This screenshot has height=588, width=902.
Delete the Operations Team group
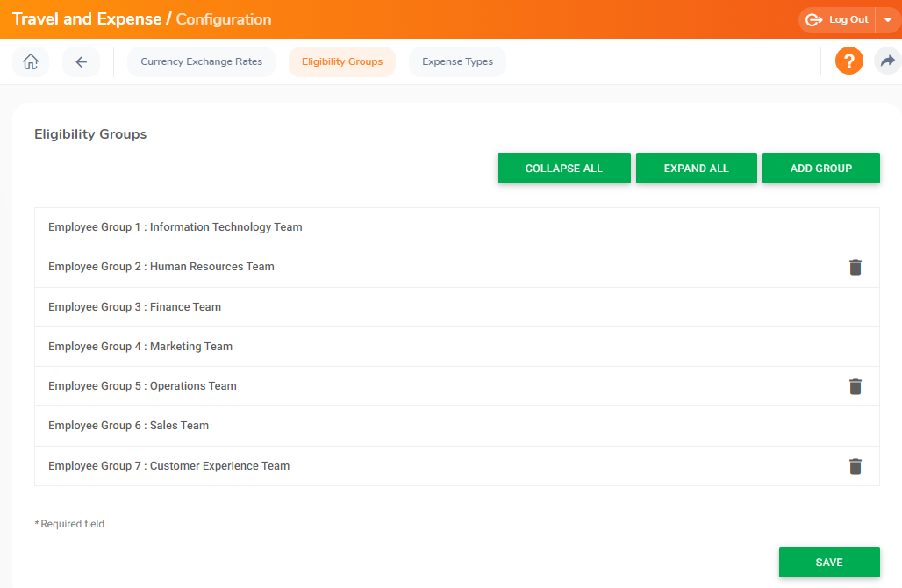[x=855, y=386]
